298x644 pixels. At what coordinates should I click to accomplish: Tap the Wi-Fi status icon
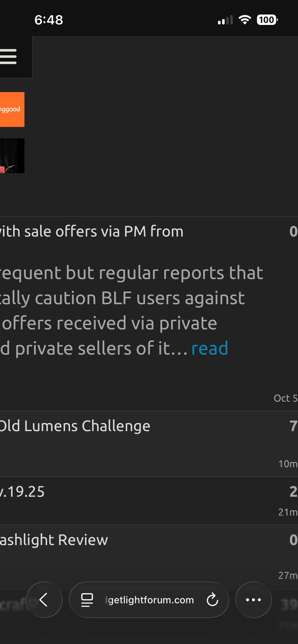coord(245,20)
